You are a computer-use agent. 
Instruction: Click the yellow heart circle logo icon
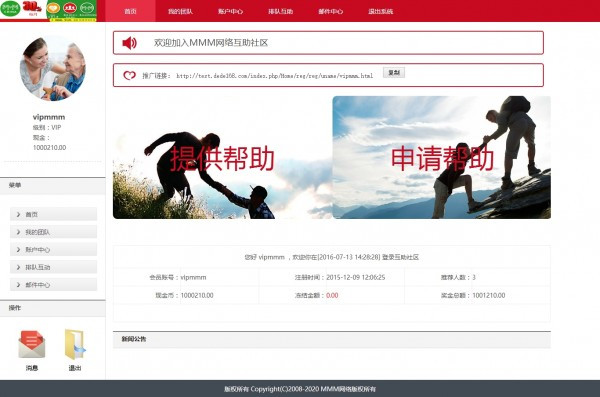click(53, 8)
